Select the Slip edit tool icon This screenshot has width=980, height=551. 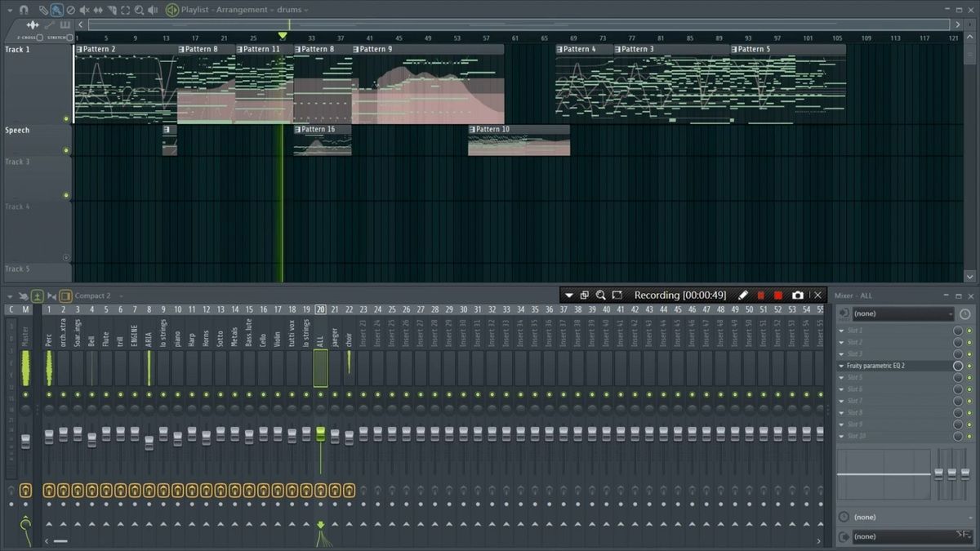coord(98,10)
